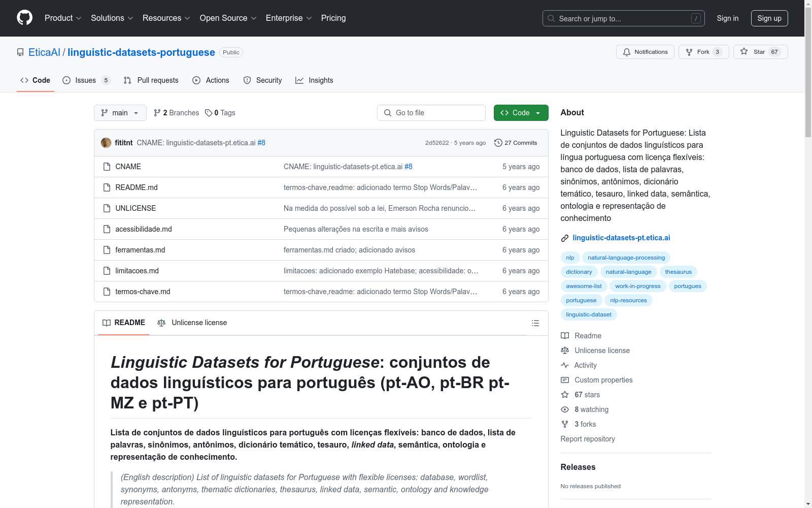Open the Pricing page
This screenshot has height=508, width=812.
coord(333,18)
